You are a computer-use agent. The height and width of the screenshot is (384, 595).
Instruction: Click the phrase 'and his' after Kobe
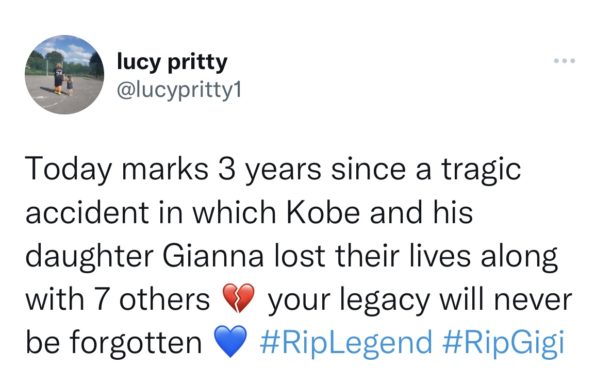421,212
